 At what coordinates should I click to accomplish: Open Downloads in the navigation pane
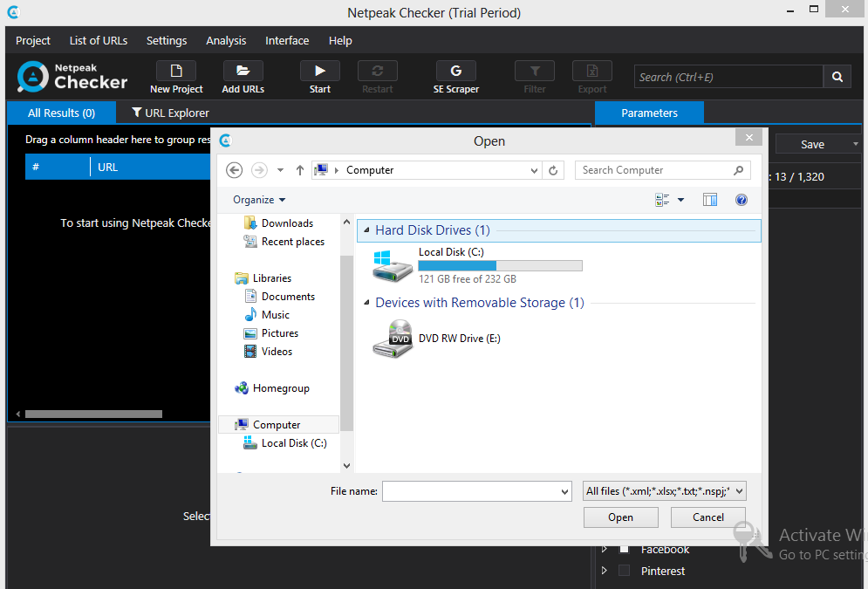(287, 223)
